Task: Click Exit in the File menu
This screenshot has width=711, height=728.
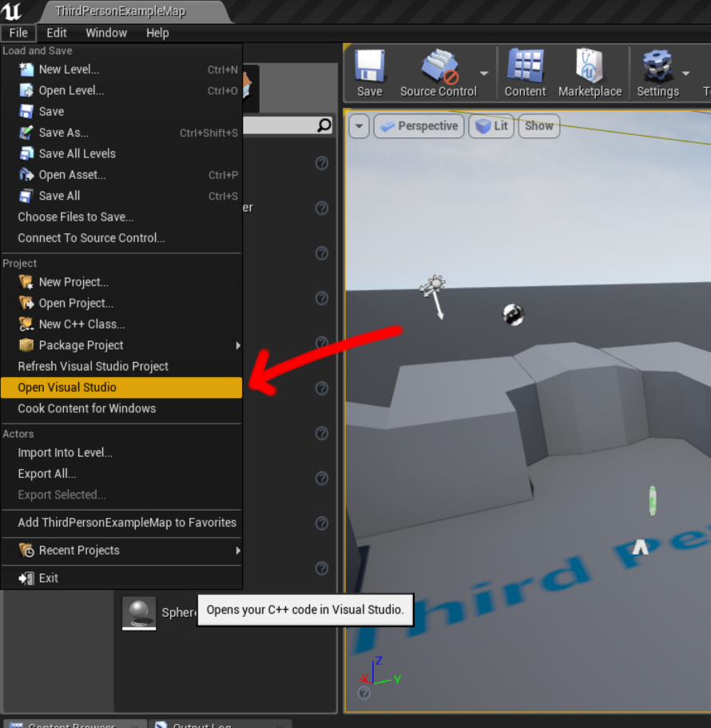Action: coord(48,578)
